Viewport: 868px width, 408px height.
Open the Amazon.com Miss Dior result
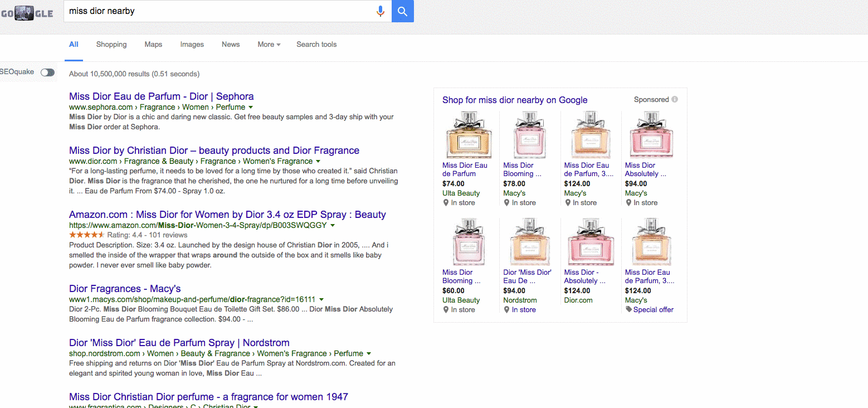(227, 215)
